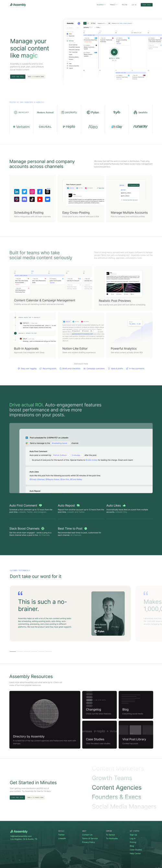The width and height of the screenshot is (162, 868).
Task: Click the runway logo
Action: [x=140, y=127]
